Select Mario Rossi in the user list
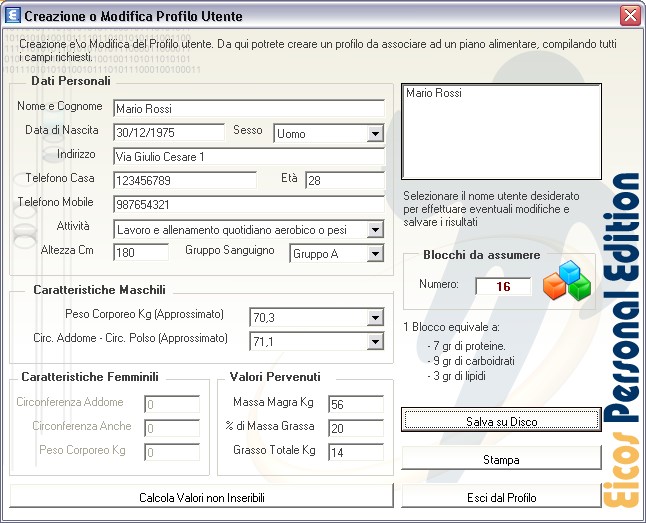The width and height of the screenshot is (646, 523). pyautogui.click(x=434, y=93)
